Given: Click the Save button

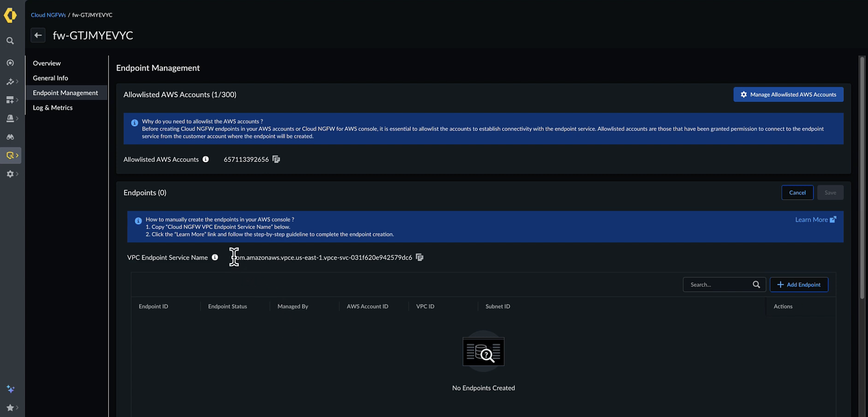Looking at the screenshot, I should [830, 193].
